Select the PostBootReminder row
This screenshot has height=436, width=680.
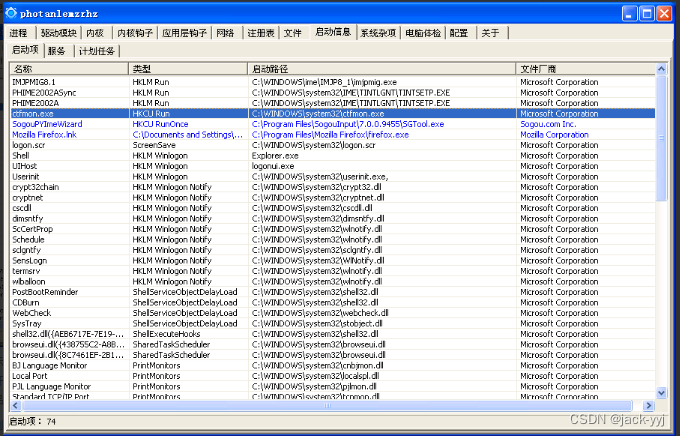(x=333, y=292)
